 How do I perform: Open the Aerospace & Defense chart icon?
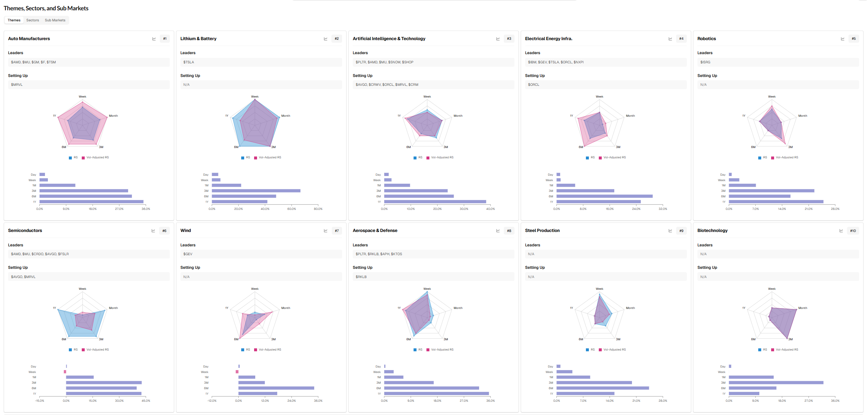498,231
